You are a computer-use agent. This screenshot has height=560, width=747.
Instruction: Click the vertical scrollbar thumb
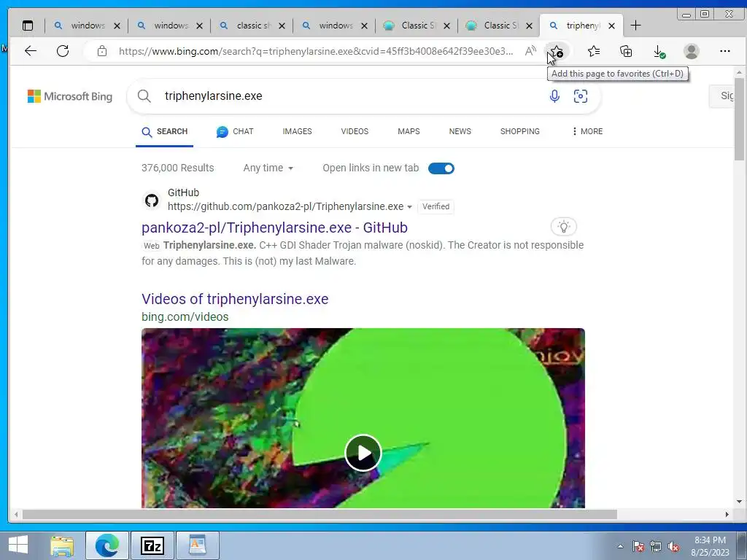coord(739,119)
